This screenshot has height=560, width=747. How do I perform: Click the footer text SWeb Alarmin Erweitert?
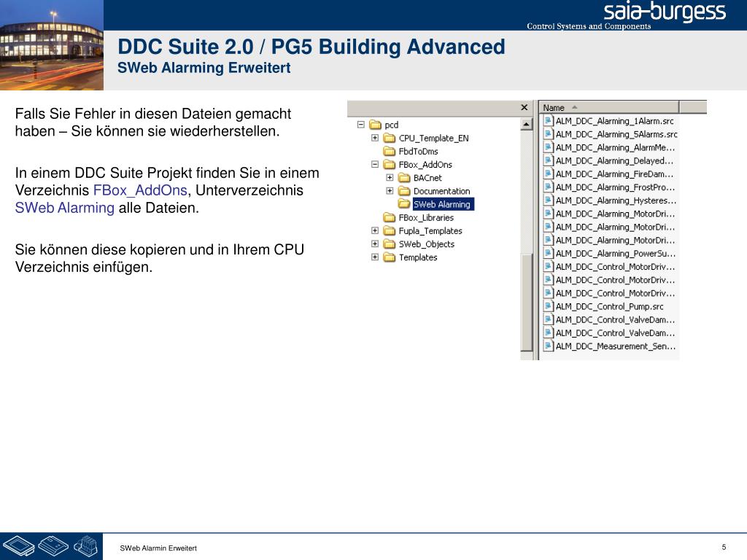pyautogui.click(x=158, y=548)
